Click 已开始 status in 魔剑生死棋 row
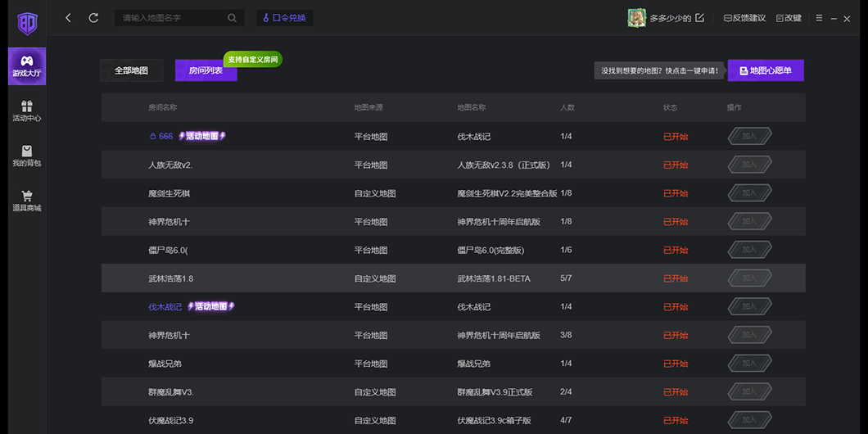868x434 pixels. click(x=676, y=193)
